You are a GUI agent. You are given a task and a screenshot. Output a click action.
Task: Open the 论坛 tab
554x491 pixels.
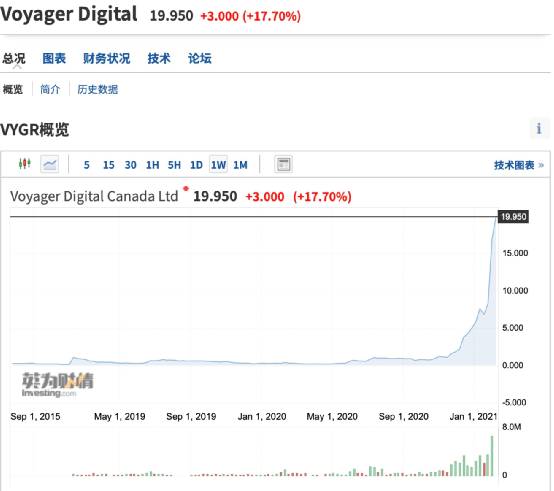pos(200,58)
